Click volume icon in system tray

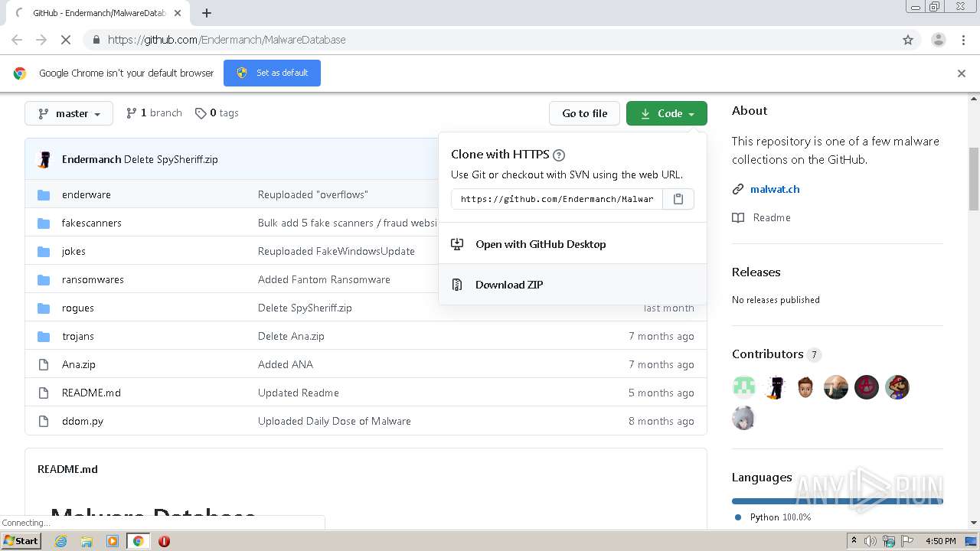(871, 541)
